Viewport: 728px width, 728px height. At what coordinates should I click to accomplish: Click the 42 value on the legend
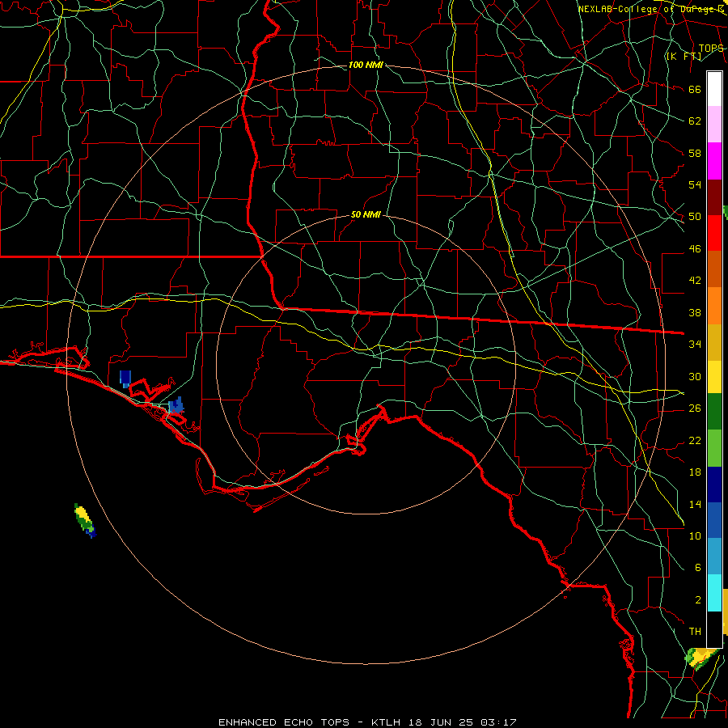click(695, 281)
